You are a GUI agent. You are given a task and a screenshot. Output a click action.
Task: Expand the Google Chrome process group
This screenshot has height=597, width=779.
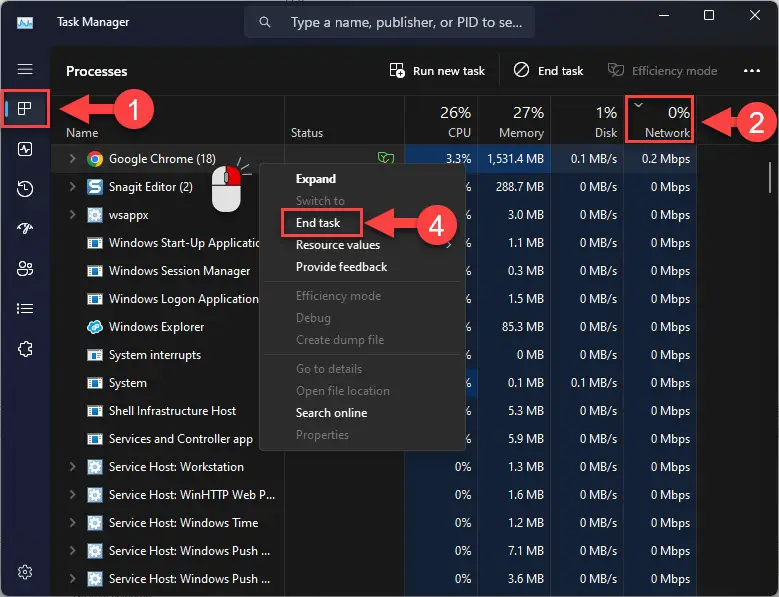[73, 158]
